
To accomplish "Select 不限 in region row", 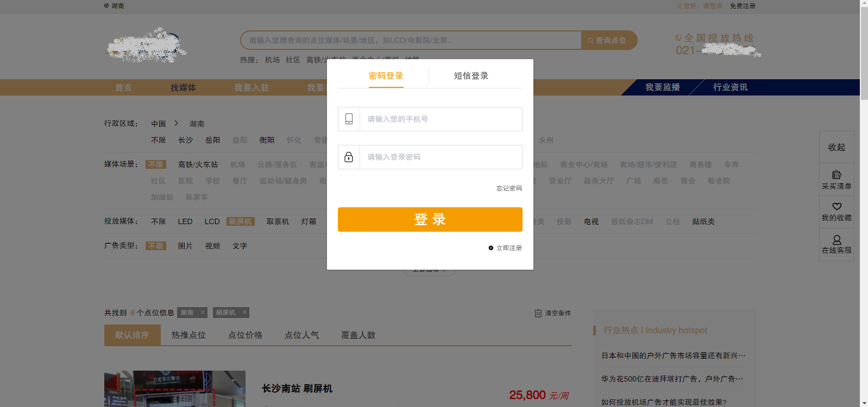I will tap(158, 140).
